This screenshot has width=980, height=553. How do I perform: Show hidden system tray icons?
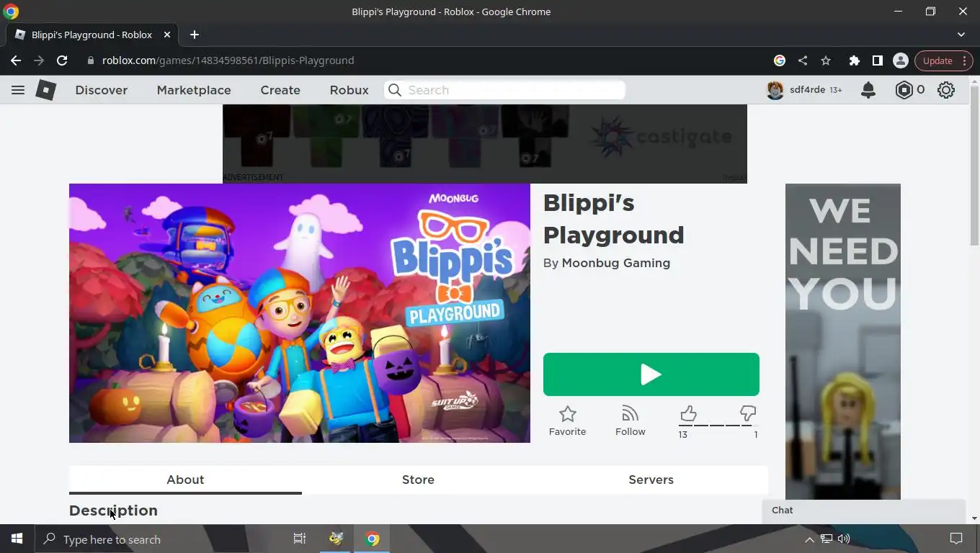809,539
